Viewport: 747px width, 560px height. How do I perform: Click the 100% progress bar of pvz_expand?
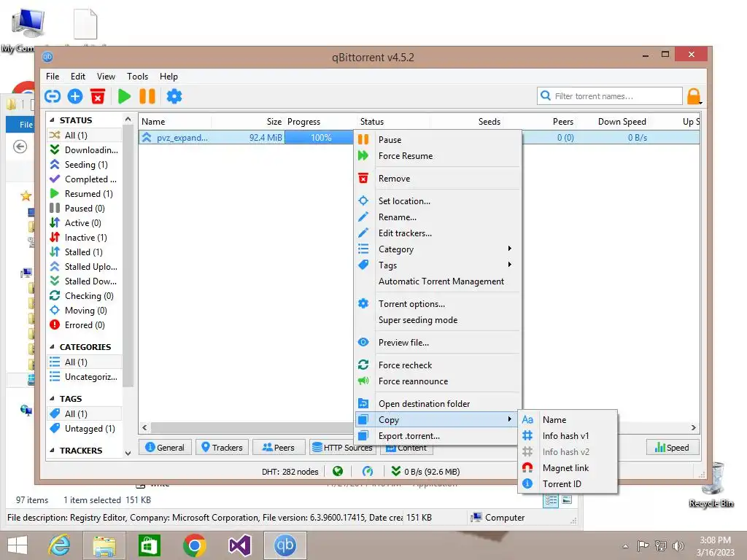(321, 138)
